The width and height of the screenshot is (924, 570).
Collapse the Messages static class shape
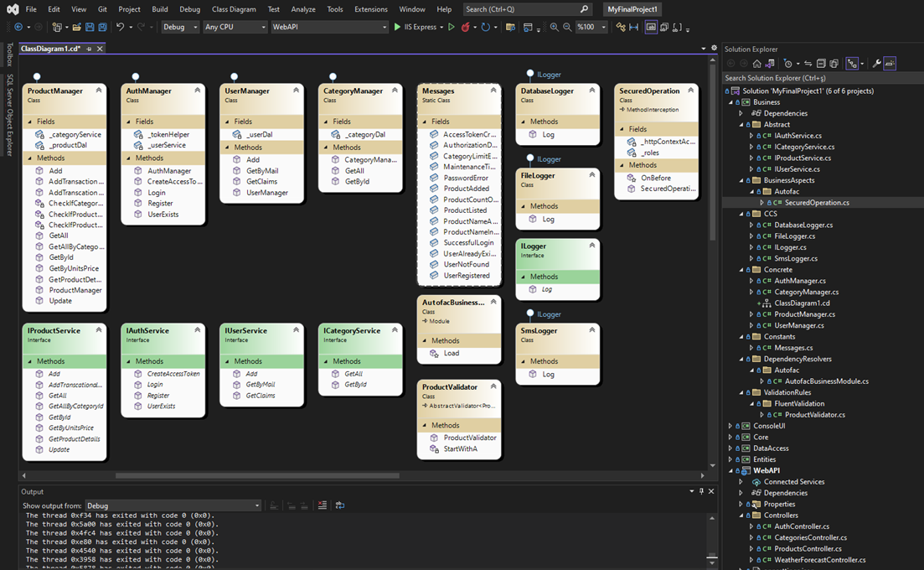(x=493, y=91)
